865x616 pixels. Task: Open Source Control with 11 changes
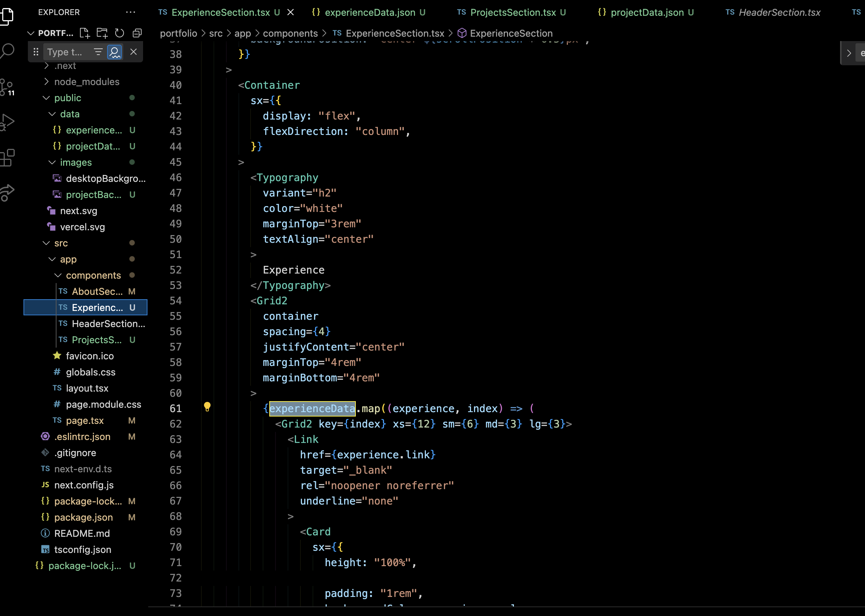[x=7, y=87]
